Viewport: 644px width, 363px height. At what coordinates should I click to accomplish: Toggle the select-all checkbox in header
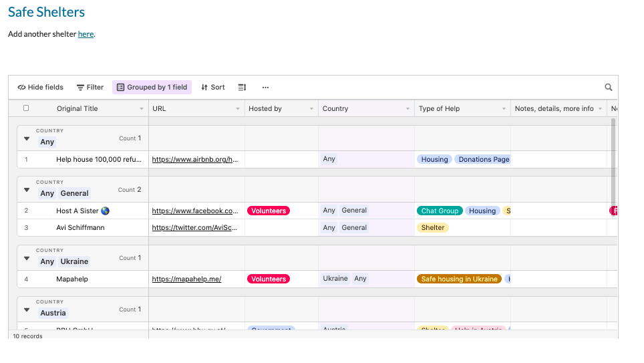[26, 108]
